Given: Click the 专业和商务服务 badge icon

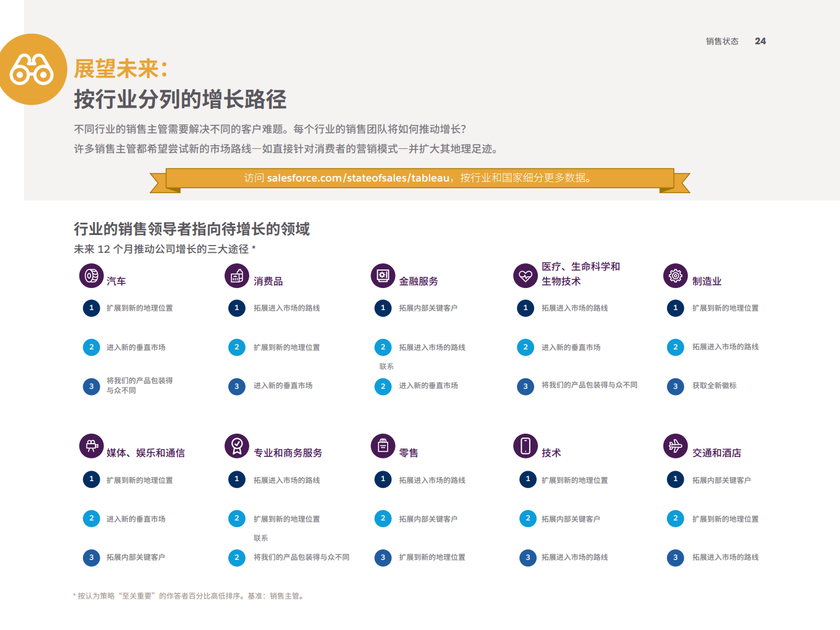Looking at the screenshot, I should [237, 446].
